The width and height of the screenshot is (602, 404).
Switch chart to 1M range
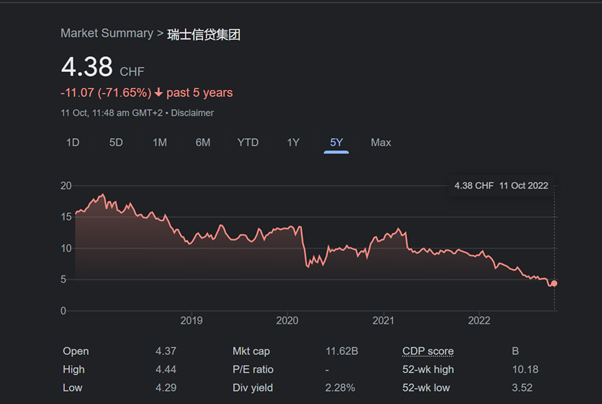(160, 142)
